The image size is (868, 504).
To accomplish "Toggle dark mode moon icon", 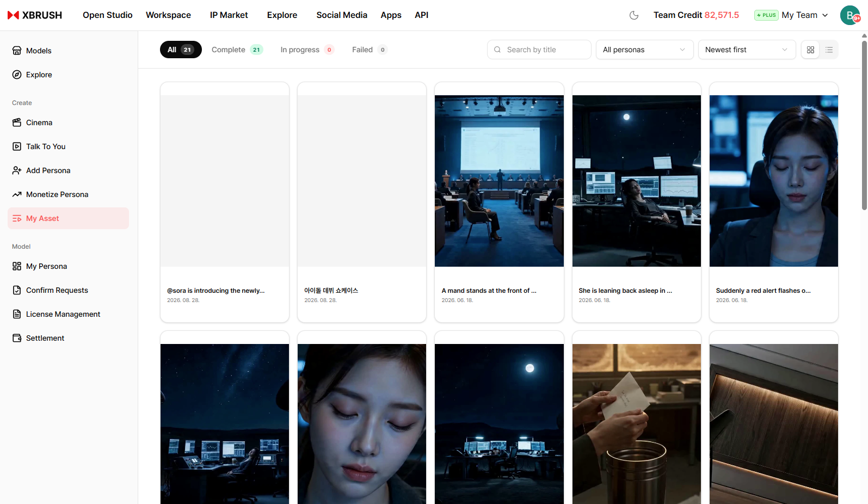I will 634,15.
